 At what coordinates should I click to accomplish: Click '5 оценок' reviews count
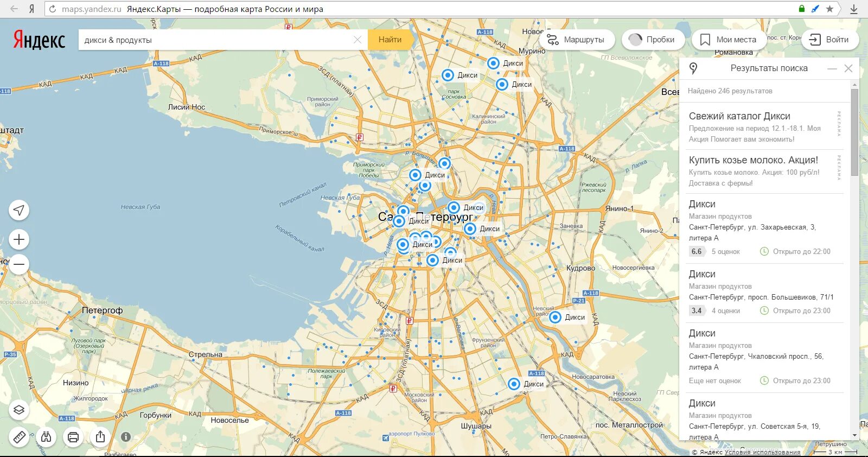[x=726, y=252]
